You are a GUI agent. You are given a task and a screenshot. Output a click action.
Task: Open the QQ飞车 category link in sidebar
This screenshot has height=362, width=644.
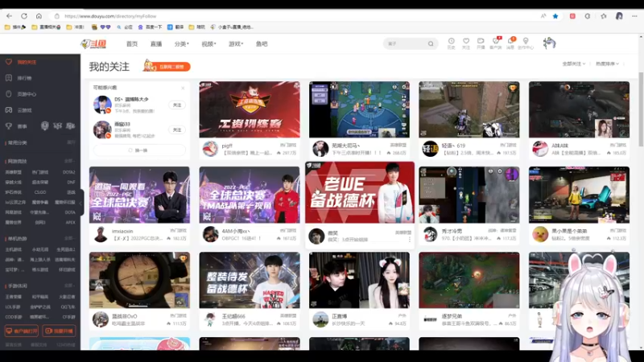[68, 306]
